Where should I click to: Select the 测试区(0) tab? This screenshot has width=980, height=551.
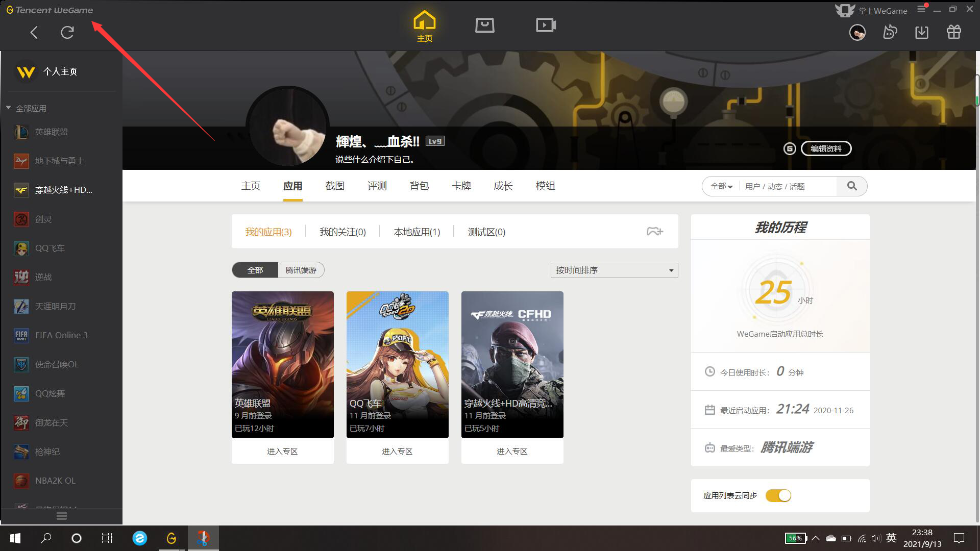point(487,232)
